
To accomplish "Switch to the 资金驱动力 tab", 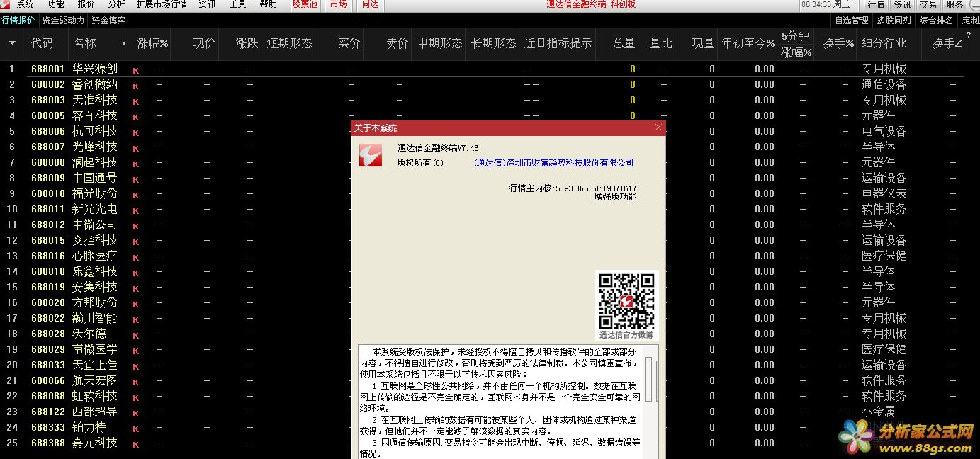I will [63, 21].
